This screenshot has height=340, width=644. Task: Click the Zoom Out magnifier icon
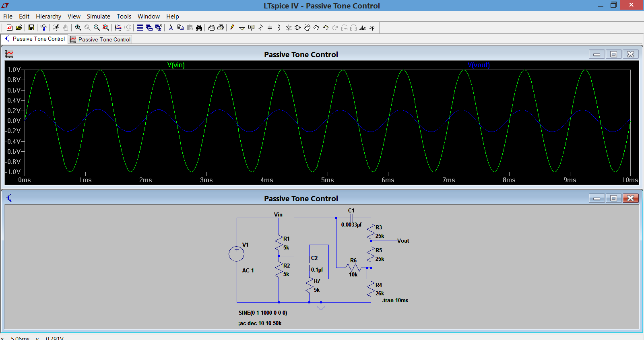pyautogui.click(x=97, y=27)
